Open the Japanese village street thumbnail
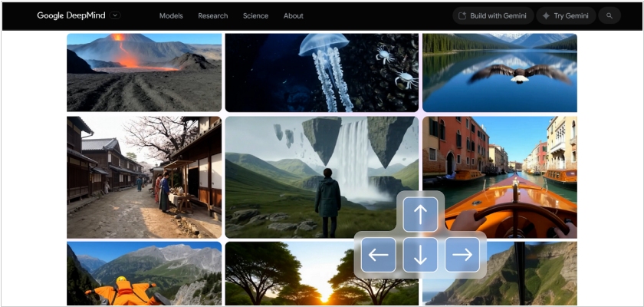Screen dimensions: 644x307 tap(144, 177)
